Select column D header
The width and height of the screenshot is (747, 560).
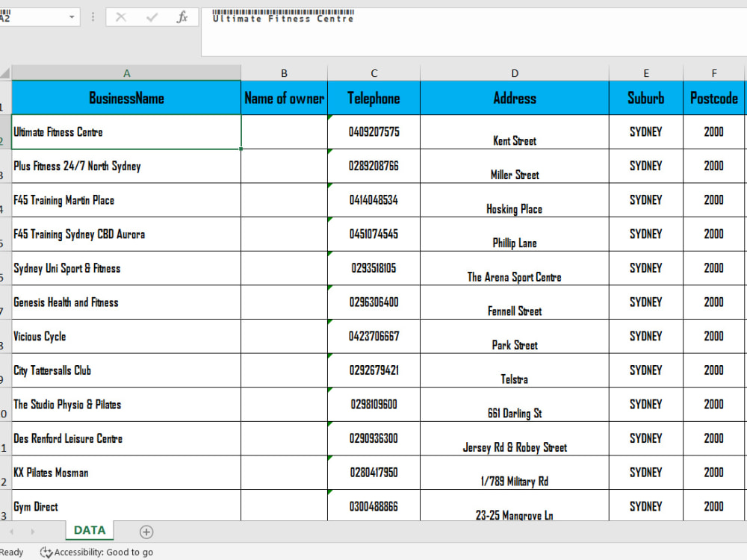point(515,73)
